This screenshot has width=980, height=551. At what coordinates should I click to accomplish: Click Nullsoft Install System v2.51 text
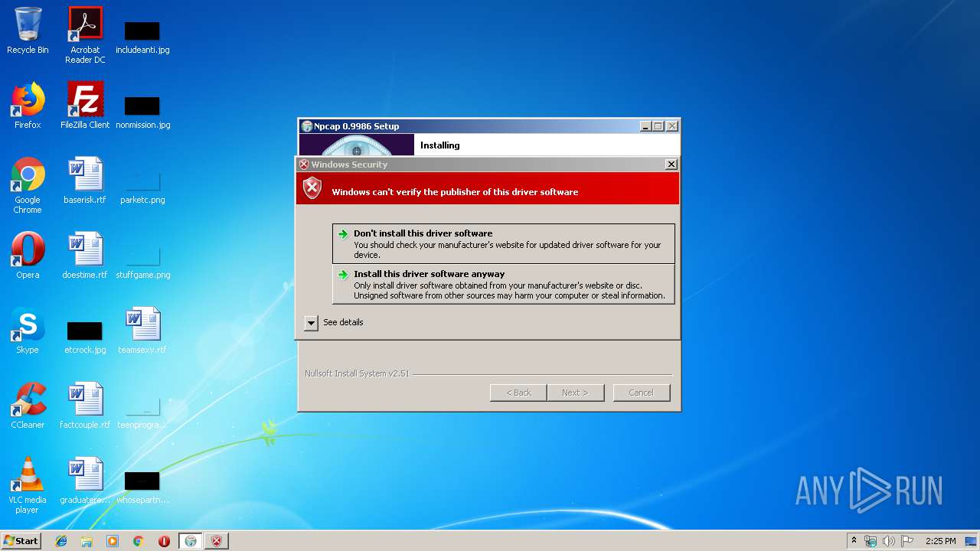[357, 373]
